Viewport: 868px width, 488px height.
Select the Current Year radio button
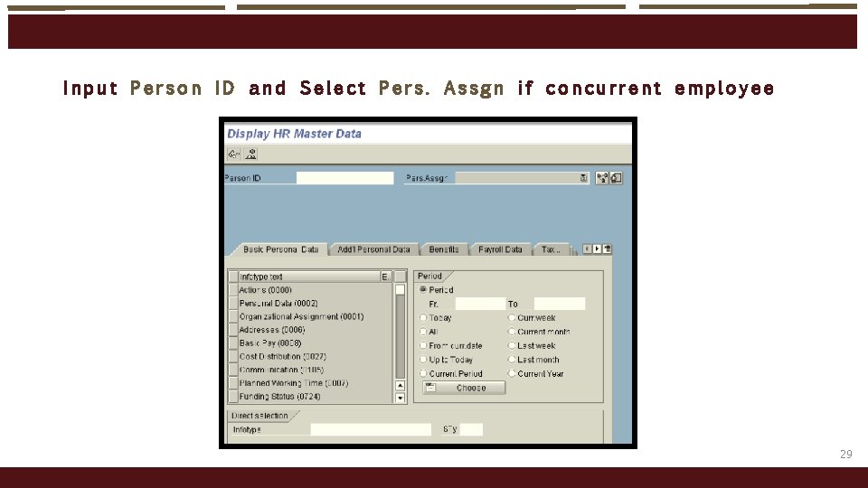[512, 373]
